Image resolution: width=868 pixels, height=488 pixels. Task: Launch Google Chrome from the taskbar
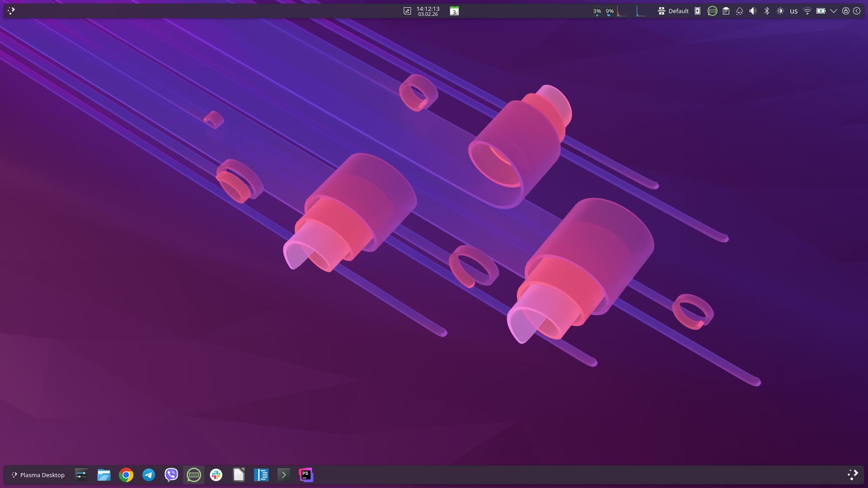pyautogui.click(x=126, y=475)
